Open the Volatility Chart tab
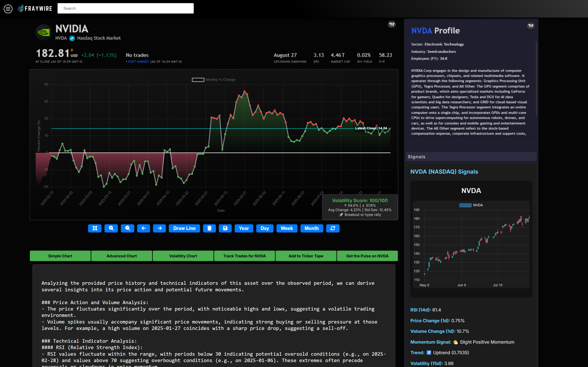The image size is (588, 367). click(x=183, y=256)
